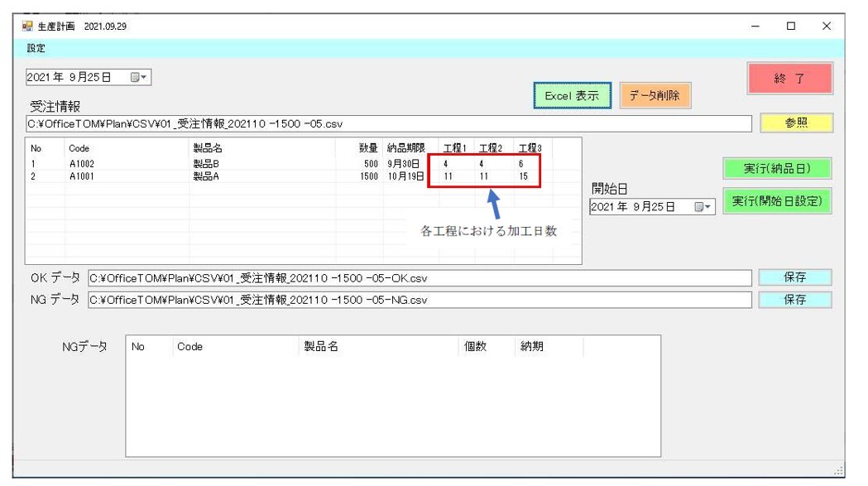The width and height of the screenshot is (868, 486).
Task: Save OK data with its 保存 button
Action: pos(794,277)
